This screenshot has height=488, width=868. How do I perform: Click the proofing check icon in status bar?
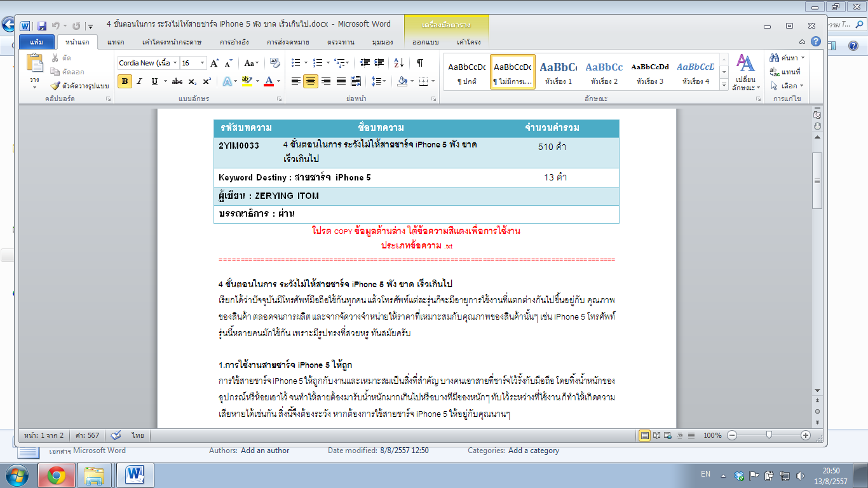[116, 436]
